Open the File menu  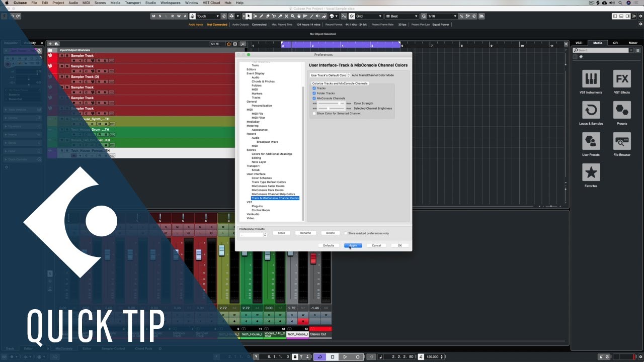click(34, 3)
